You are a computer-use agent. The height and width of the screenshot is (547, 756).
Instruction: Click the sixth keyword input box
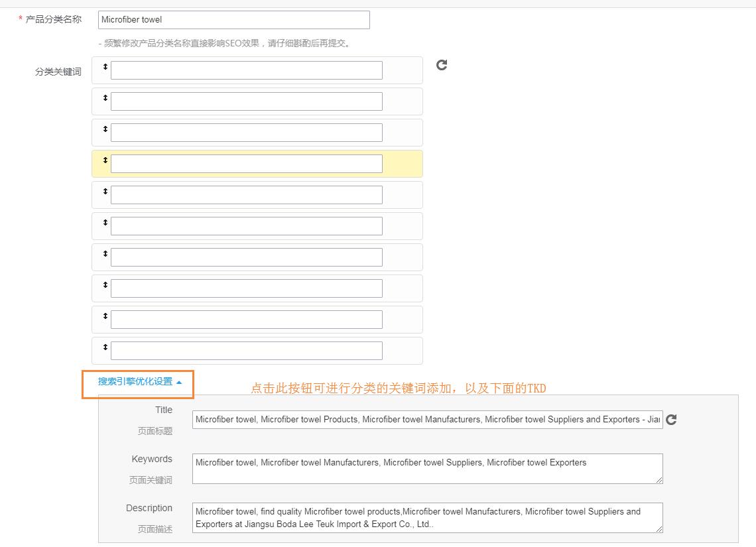pos(246,226)
